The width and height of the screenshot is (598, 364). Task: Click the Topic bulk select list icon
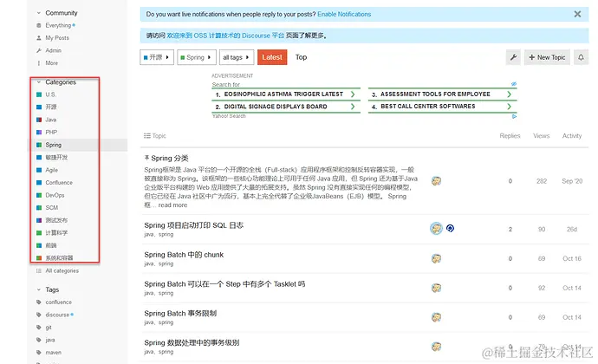146,135
